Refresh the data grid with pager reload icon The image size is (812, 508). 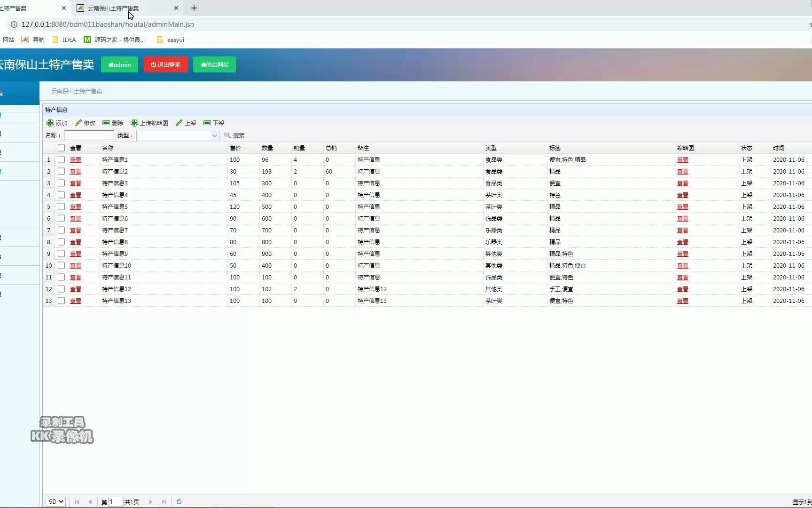(179, 502)
